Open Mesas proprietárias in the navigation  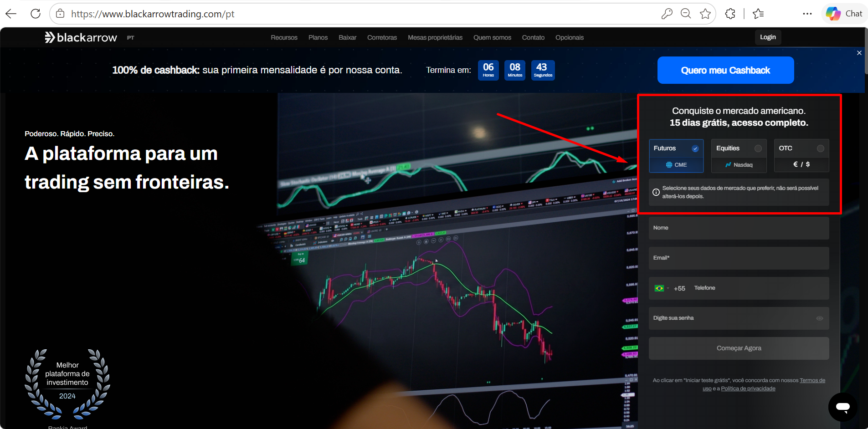pos(435,37)
